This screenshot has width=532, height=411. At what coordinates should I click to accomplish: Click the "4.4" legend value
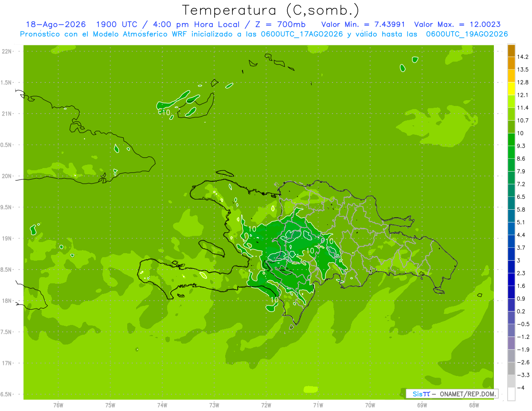click(521, 235)
